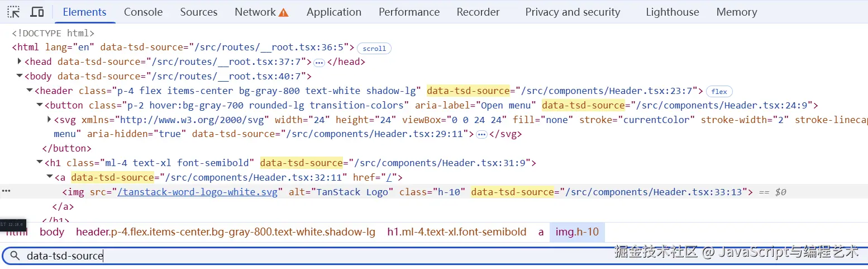Activate the inspect element picker icon

click(13, 12)
